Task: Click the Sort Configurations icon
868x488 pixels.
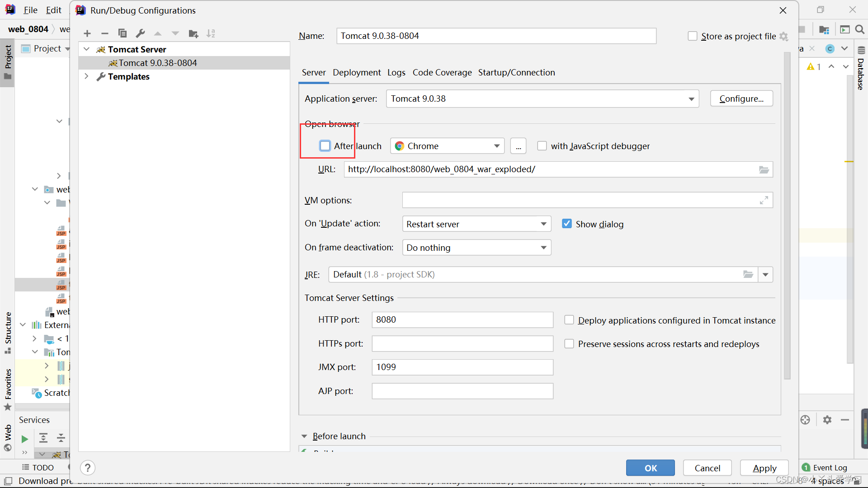Action: click(211, 33)
